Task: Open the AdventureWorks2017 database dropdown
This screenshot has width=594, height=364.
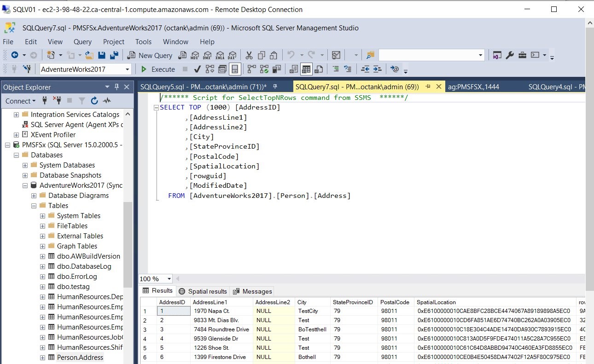Action: point(128,69)
